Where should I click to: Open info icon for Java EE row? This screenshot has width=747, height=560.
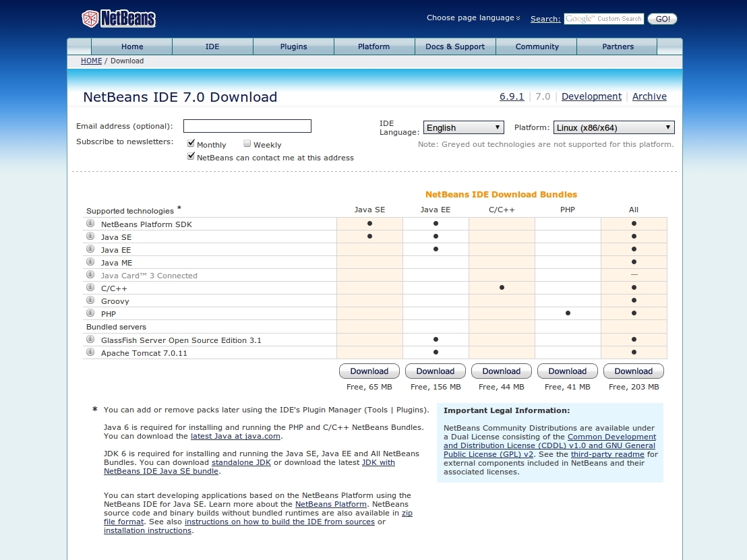(90, 249)
